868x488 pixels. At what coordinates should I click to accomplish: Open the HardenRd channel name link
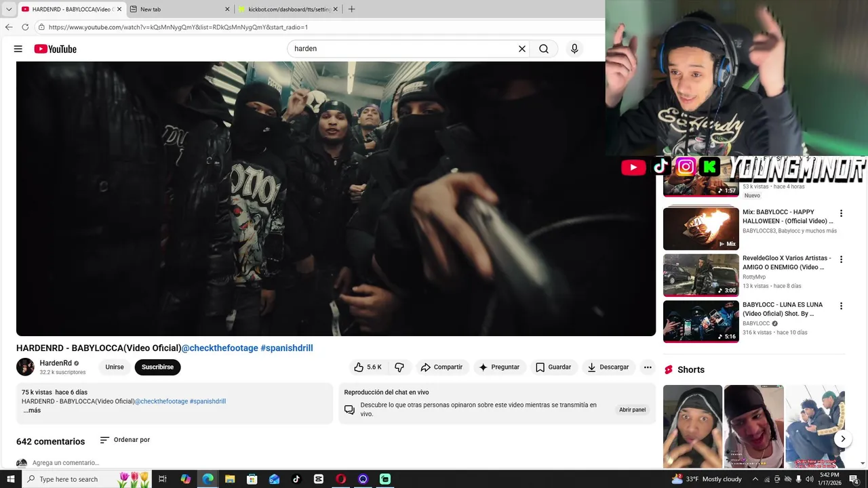[56, 363]
